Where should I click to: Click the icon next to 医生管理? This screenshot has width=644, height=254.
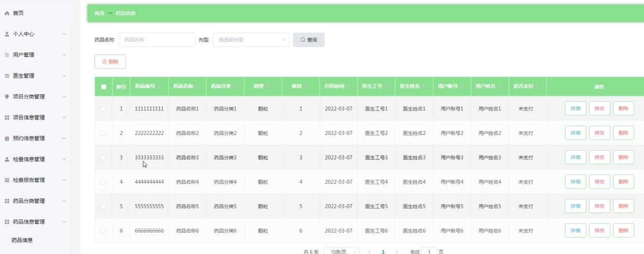(7, 76)
